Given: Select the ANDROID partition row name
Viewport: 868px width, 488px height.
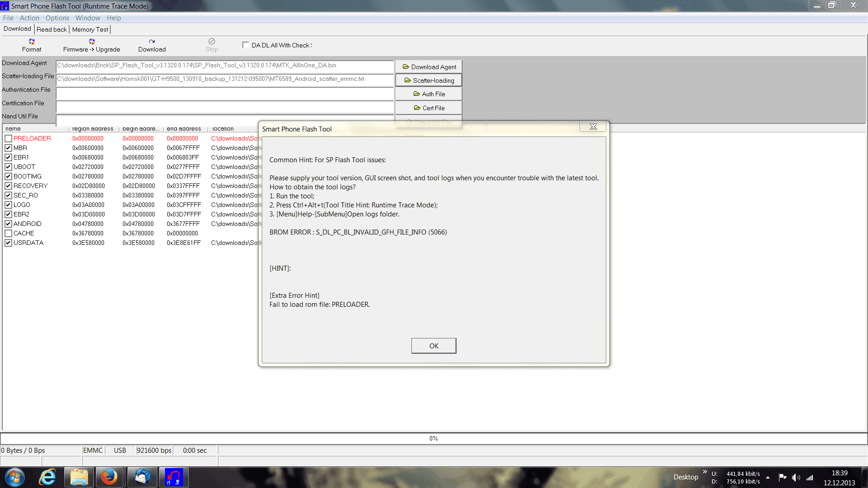Looking at the screenshot, I should (27, 224).
